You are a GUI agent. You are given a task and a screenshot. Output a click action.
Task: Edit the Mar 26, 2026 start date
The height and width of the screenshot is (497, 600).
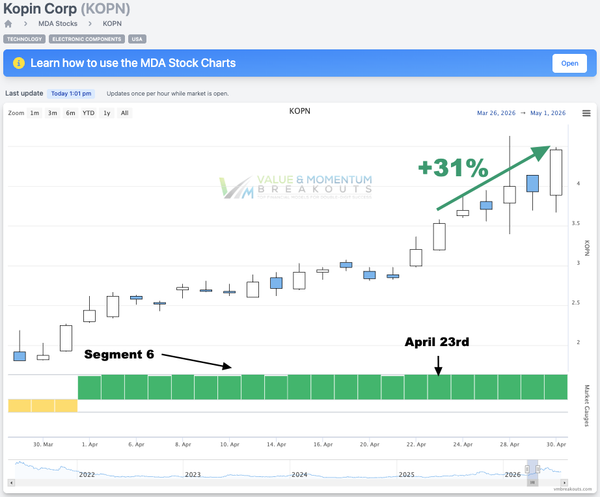point(496,113)
